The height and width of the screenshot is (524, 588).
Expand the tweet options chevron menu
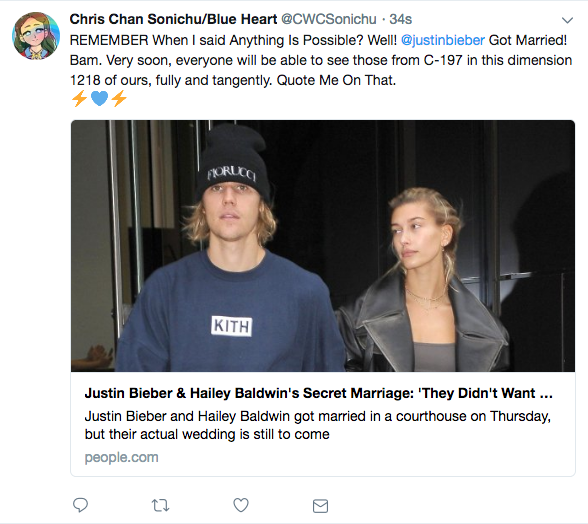[567, 20]
